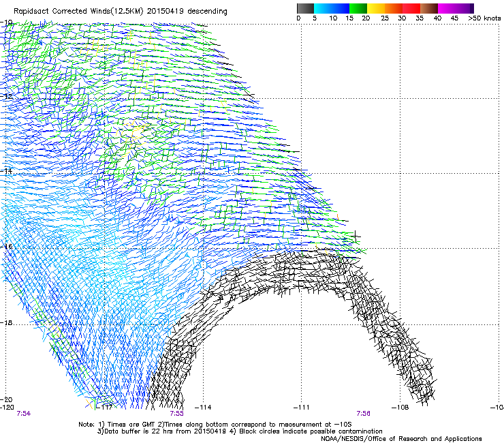Click the plot title 'Rapidscat Corrected Winds(12.5KM) 20150419 descending'

(121, 12)
